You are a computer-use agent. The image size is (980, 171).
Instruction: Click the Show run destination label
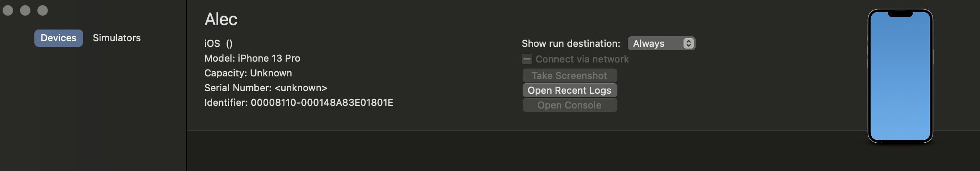coord(571,43)
